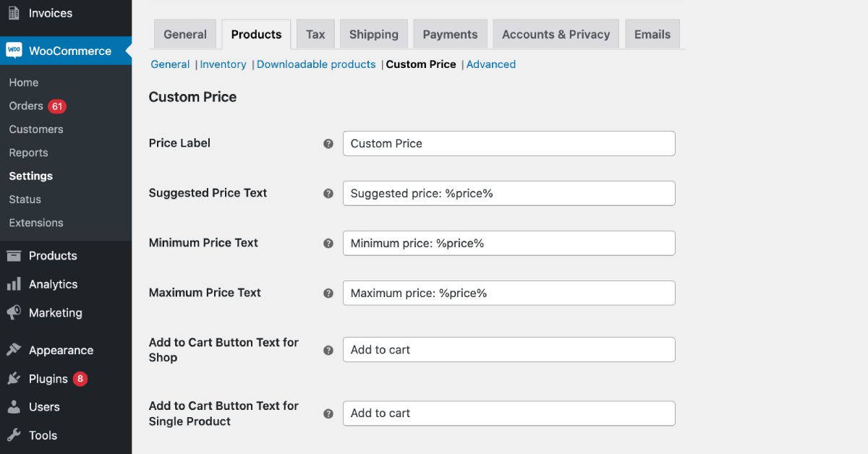Show help tip for Suggested Price Text
This screenshot has height=454, width=868.
point(328,194)
